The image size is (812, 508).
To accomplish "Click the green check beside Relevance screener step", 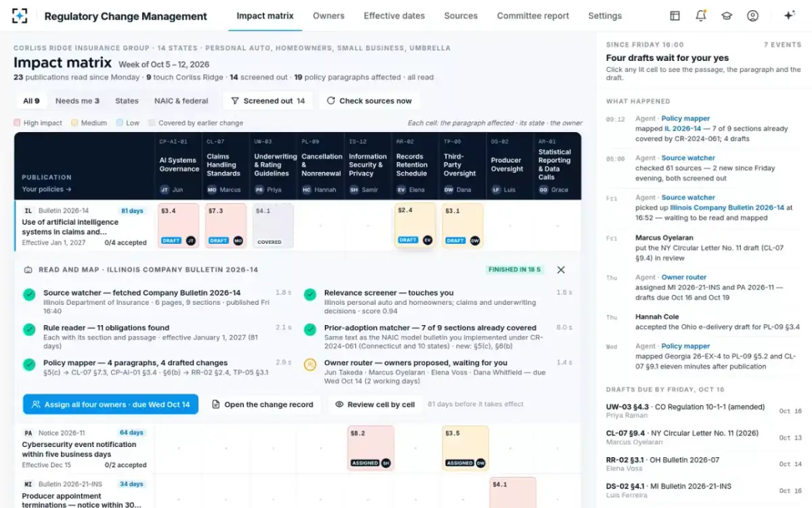I will click(x=310, y=295).
